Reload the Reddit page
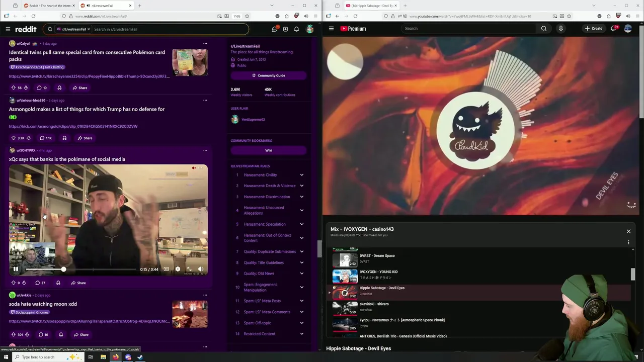The width and height of the screenshot is (644, 362). pyautogui.click(x=33, y=16)
